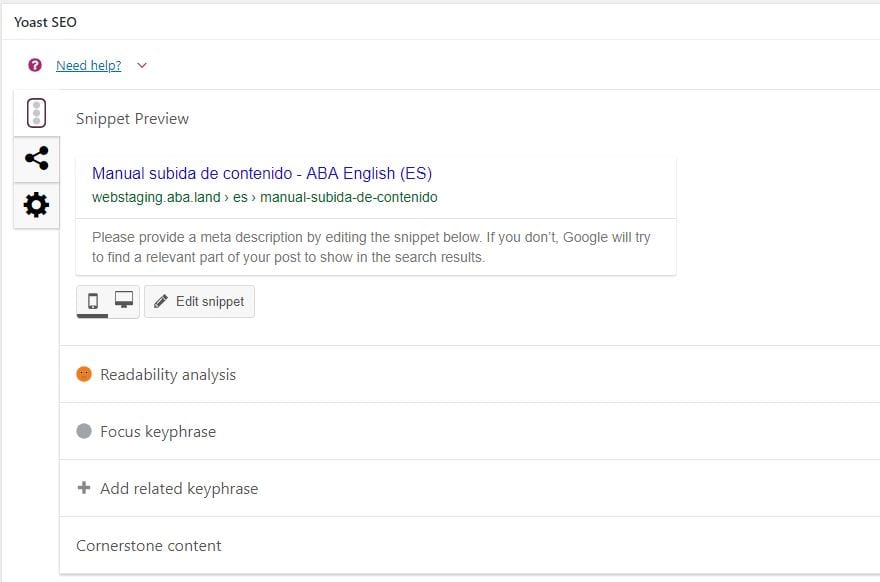Viewport: 880px width, 582px height.
Task: Click the Edit snippet button
Action: click(x=200, y=302)
